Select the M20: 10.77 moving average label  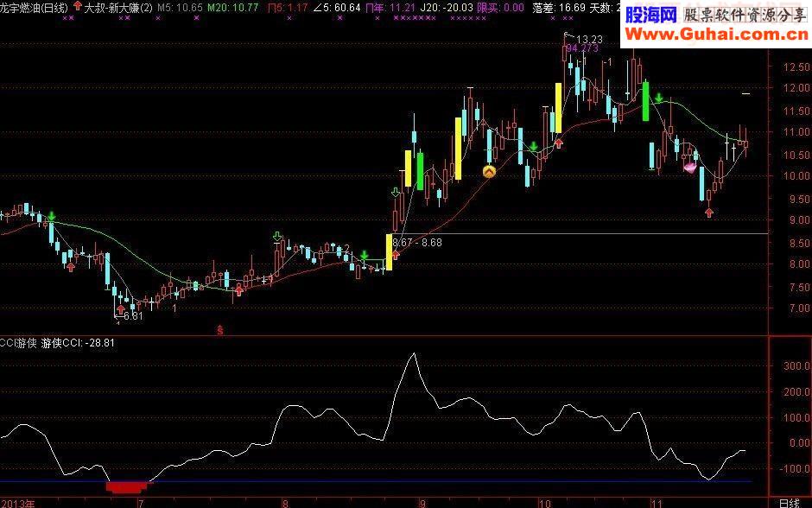click(x=232, y=7)
